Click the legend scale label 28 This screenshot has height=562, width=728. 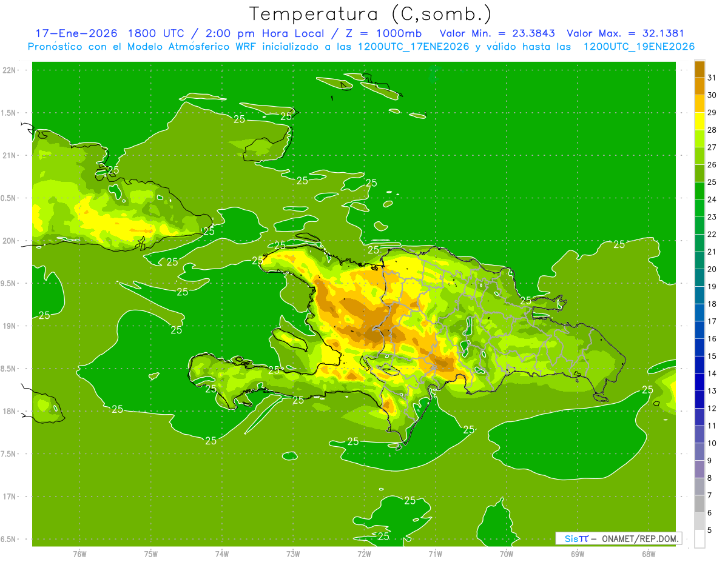pyautogui.click(x=712, y=130)
